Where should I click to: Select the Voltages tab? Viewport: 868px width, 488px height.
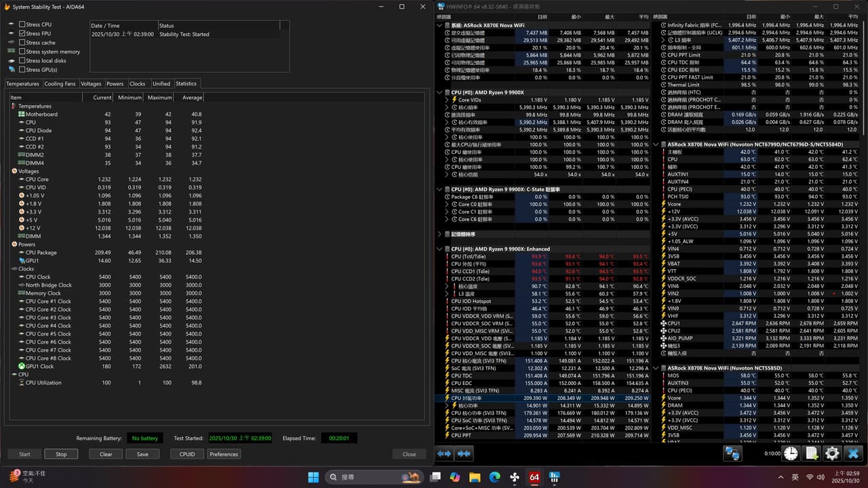tap(91, 84)
